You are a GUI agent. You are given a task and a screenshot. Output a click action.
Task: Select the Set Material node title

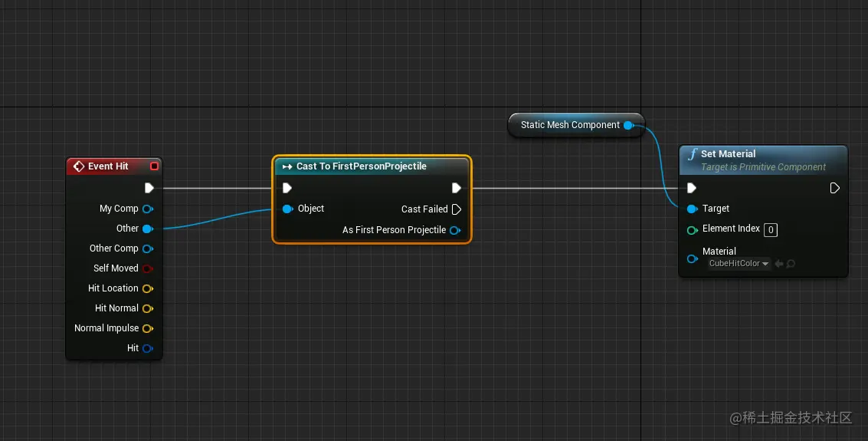tap(728, 154)
